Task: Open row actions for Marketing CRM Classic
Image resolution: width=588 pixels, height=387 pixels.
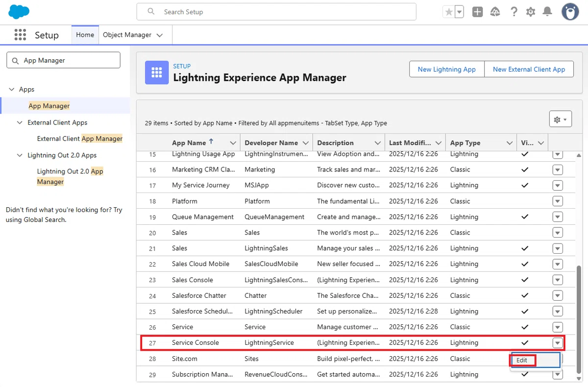Action: pos(558,169)
